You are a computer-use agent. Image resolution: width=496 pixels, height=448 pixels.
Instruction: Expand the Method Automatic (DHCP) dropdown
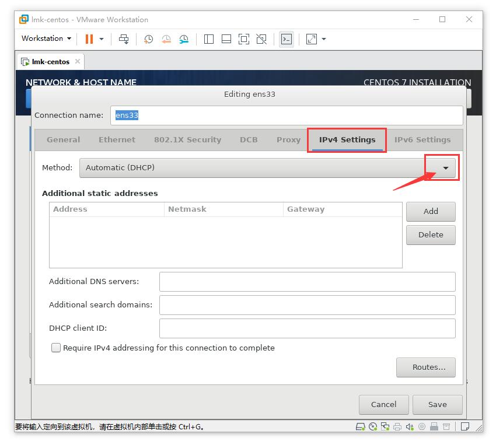pyautogui.click(x=268, y=167)
